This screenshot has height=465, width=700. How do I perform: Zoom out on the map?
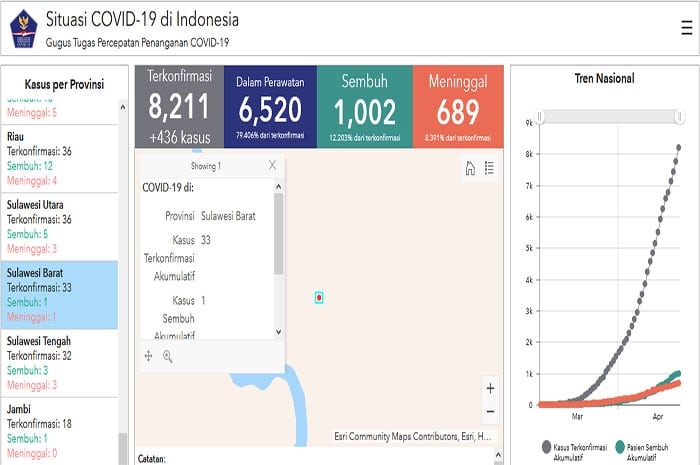pyautogui.click(x=489, y=411)
